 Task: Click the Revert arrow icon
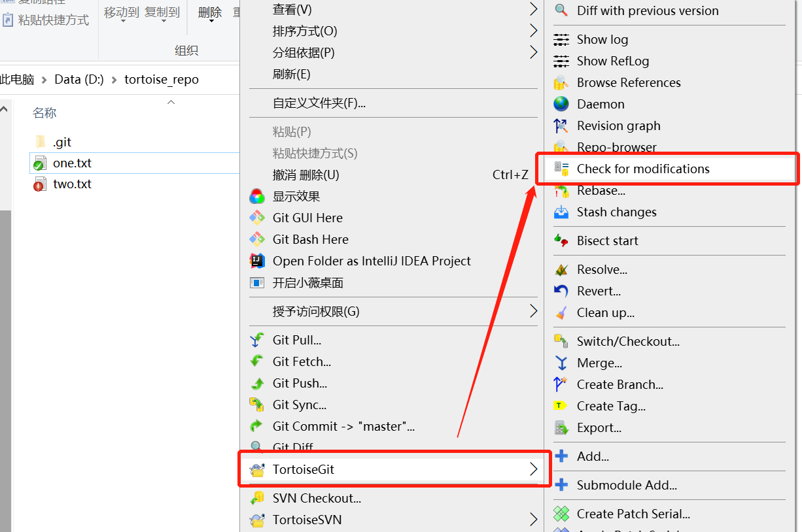click(561, 291)
